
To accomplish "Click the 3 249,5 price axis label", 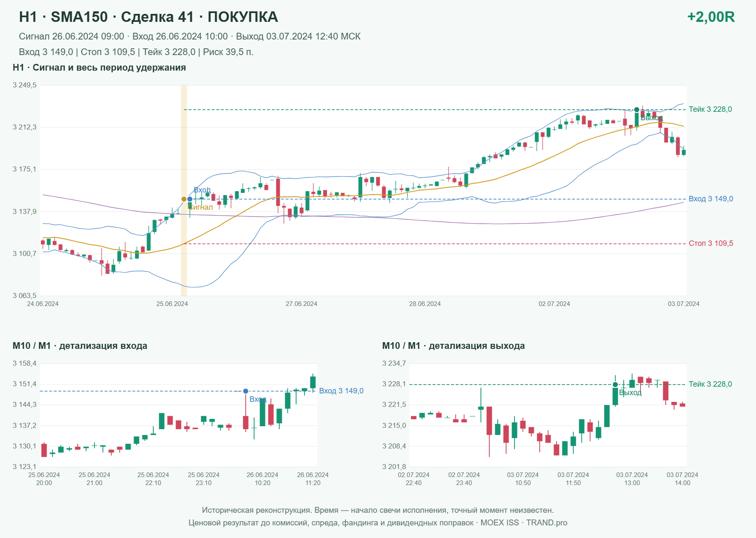I will [24, 85].
